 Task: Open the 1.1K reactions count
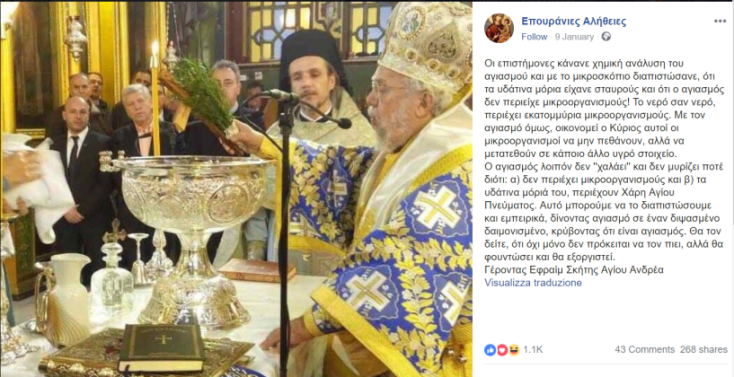(533, 349)
